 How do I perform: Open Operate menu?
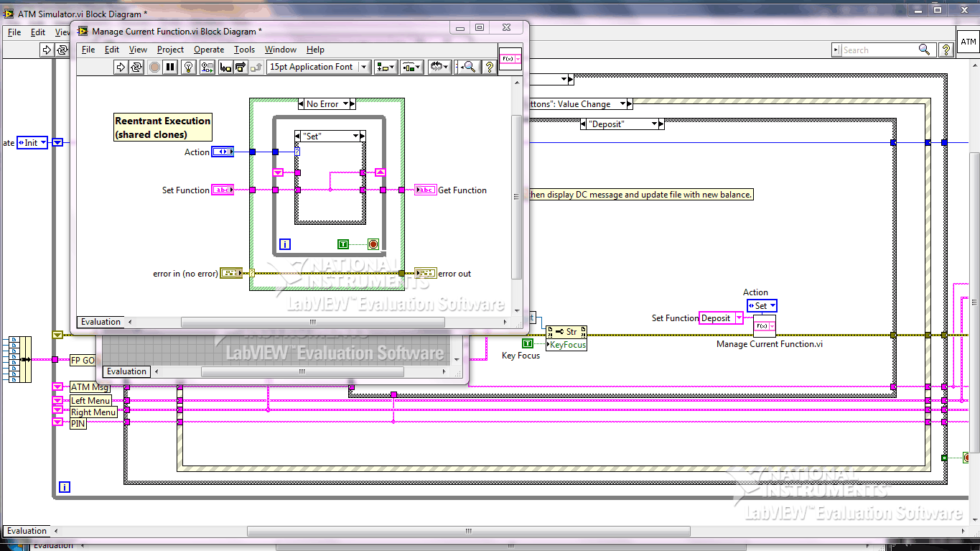pyautogui.click(x=209, y=50)
